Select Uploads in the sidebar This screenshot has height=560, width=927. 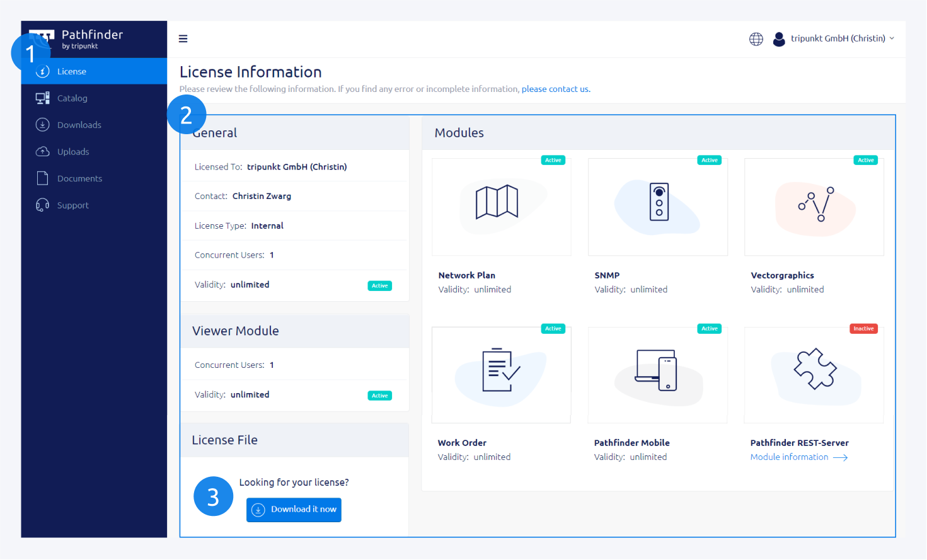[73, 152]
